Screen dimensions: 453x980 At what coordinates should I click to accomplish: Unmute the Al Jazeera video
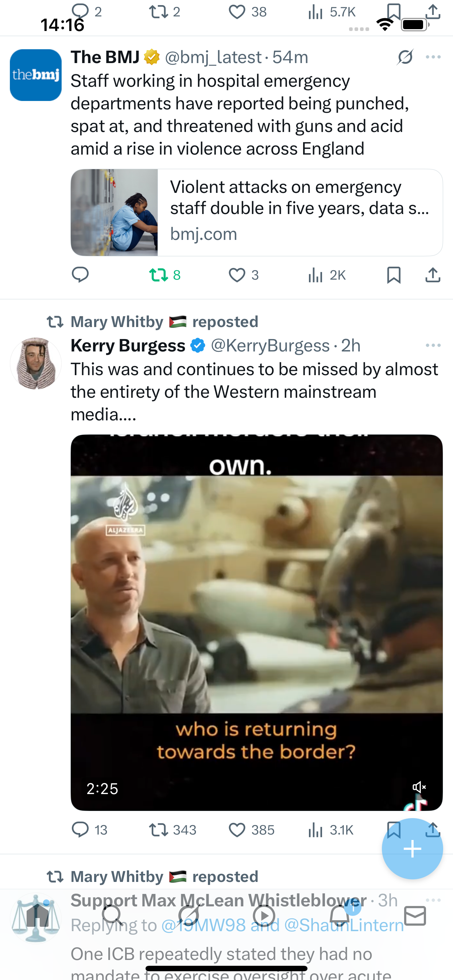(x=419, y=787)
